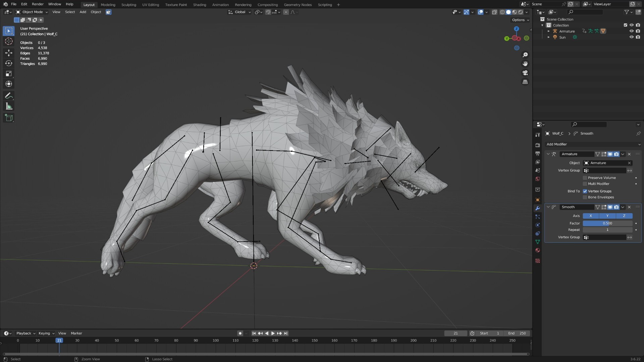Select the Annotate tool
The width and height of the screenshot is (644, 362).
point(9,96)
